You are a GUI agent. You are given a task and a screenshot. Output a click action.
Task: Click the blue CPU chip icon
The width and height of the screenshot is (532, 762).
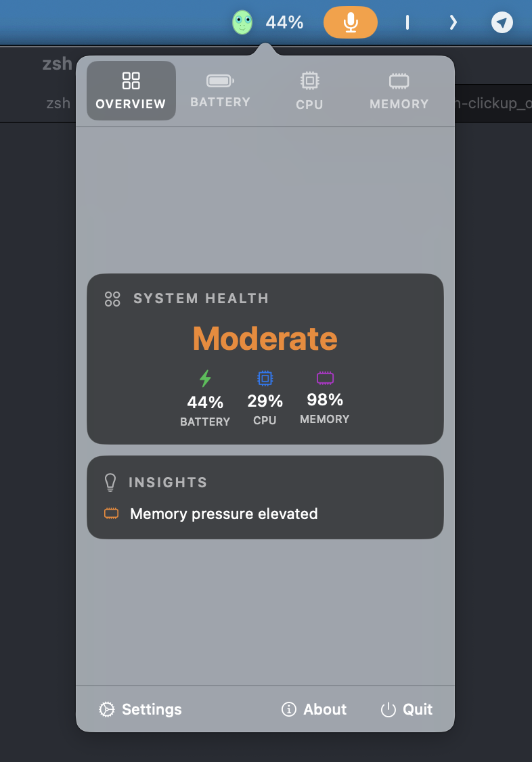(x=265, y=378)
